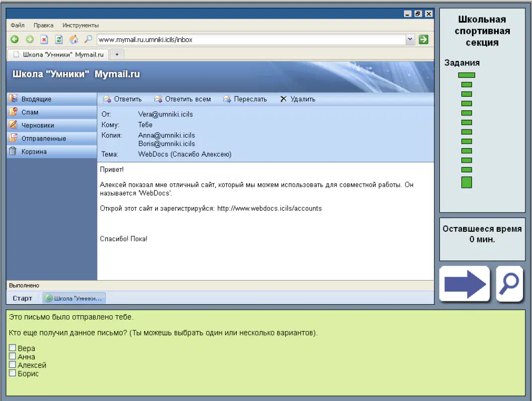Click the Search magnifier in browser toolbar
This screenshot has width=532, height=401.
pyautogui.click(x=88, y=39)
